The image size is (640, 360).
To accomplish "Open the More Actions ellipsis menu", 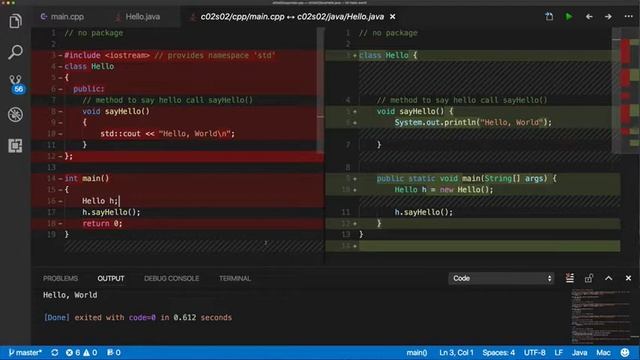I will coord(629,17).
